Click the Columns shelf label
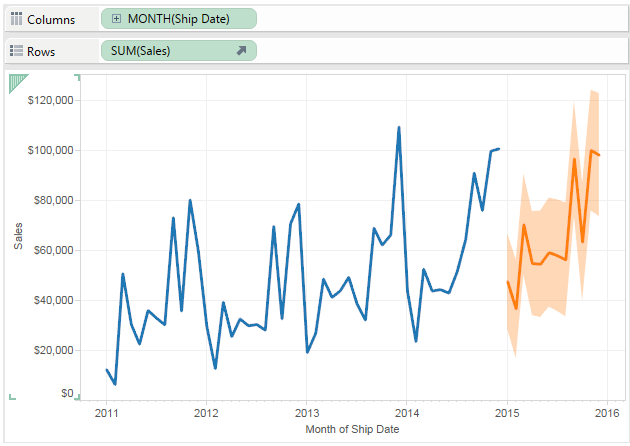Screen dimensions: 630x446 coord(50,19)
